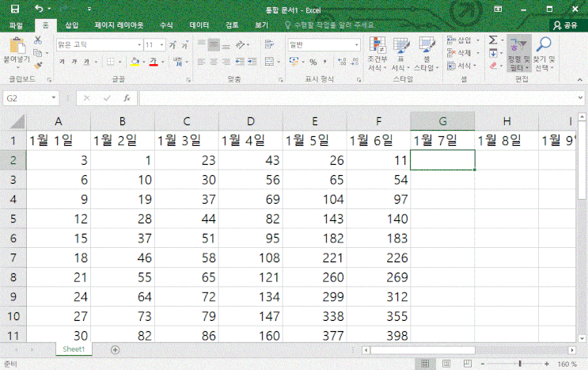Open the File tab
Image resolution: width=588 pixels, height=370 pixels.
[16, 25]
